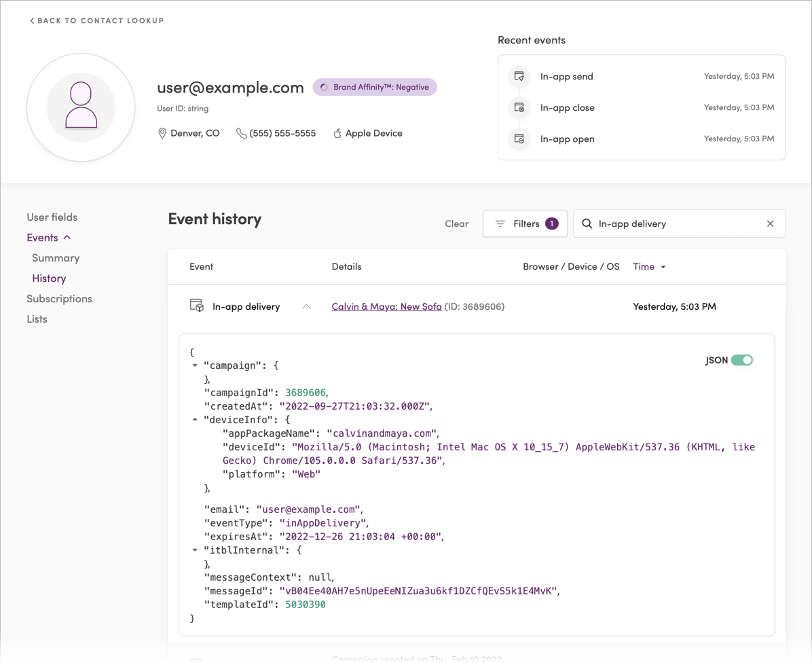Viewport: 812px width, 663px height.
Task: Open the Filters panel
Action: tap(525, 223)
